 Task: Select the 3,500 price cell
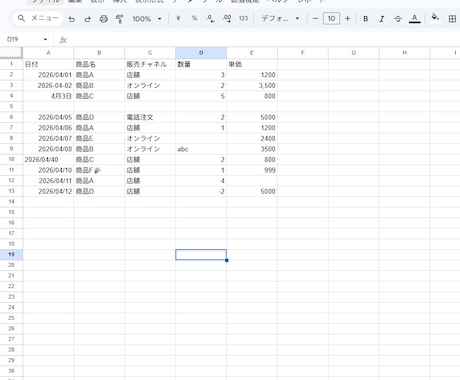coord(252,85)
